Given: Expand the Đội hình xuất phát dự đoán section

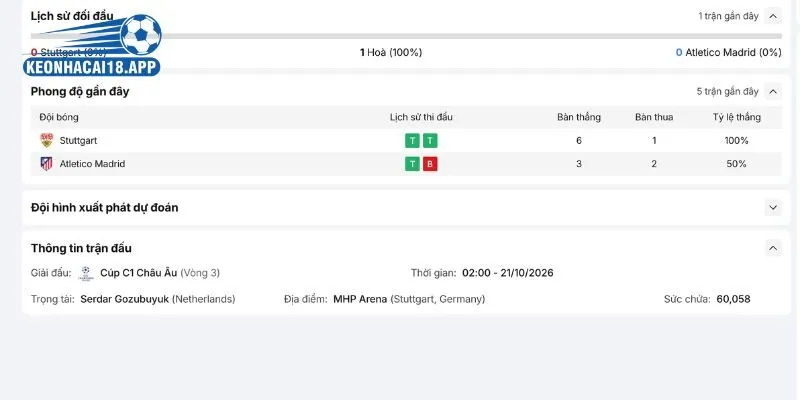Looking at the screenshot, I should click(773, 208).
